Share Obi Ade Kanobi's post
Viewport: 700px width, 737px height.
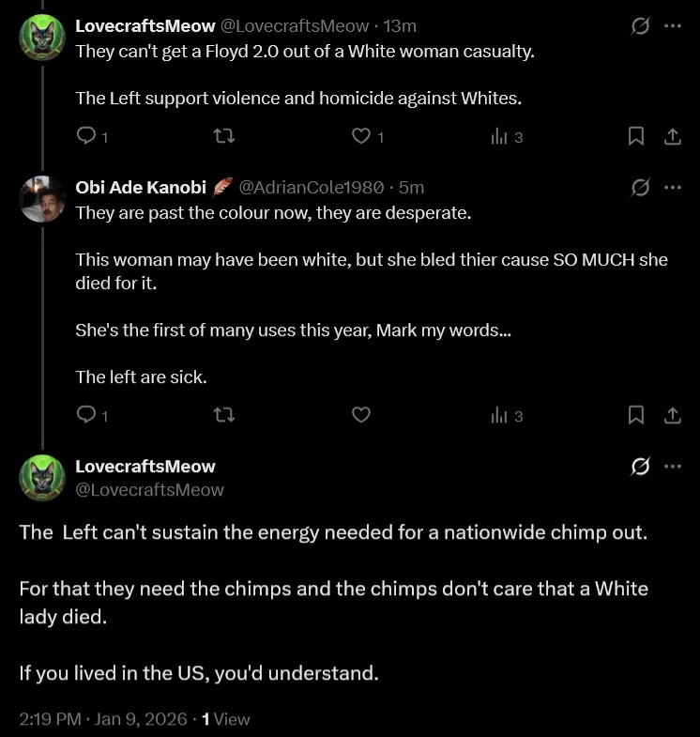click(x=672, y=415)
